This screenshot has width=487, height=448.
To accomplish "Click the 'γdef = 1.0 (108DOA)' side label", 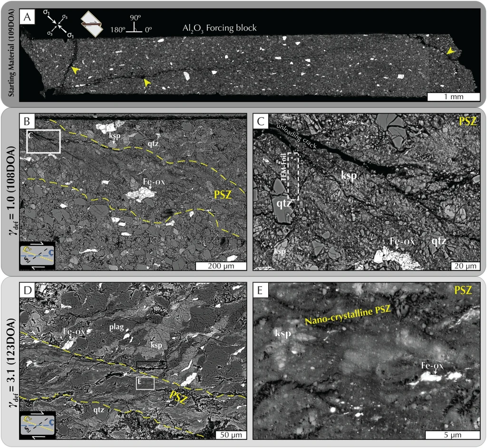I will tap(13, 190).
